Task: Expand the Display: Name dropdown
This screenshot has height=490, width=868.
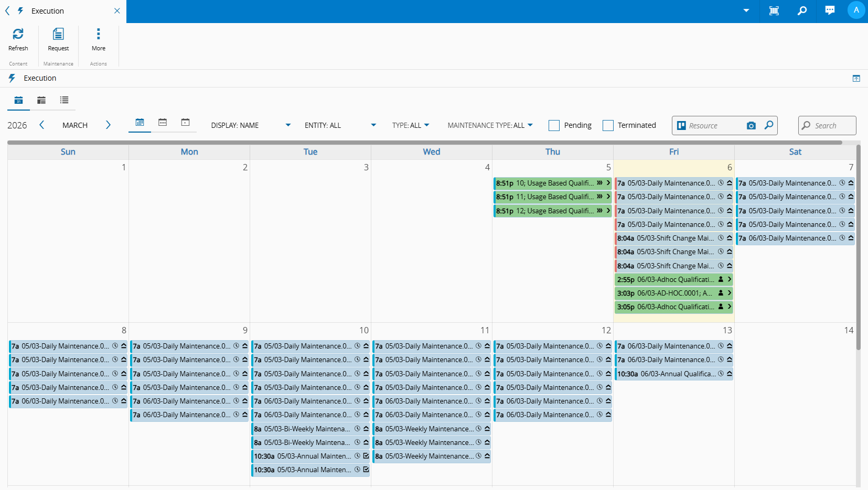Action: coord(251,125)
